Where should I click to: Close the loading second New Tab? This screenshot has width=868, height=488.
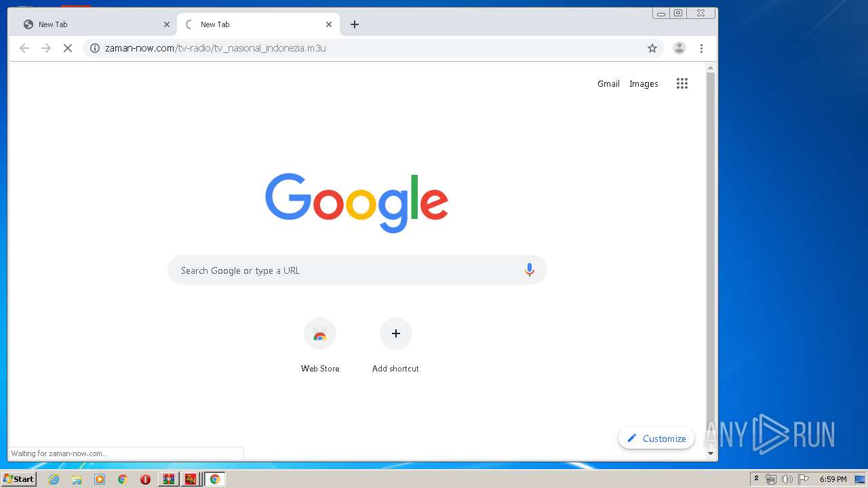pyautogui.click(x=329, y=24)
